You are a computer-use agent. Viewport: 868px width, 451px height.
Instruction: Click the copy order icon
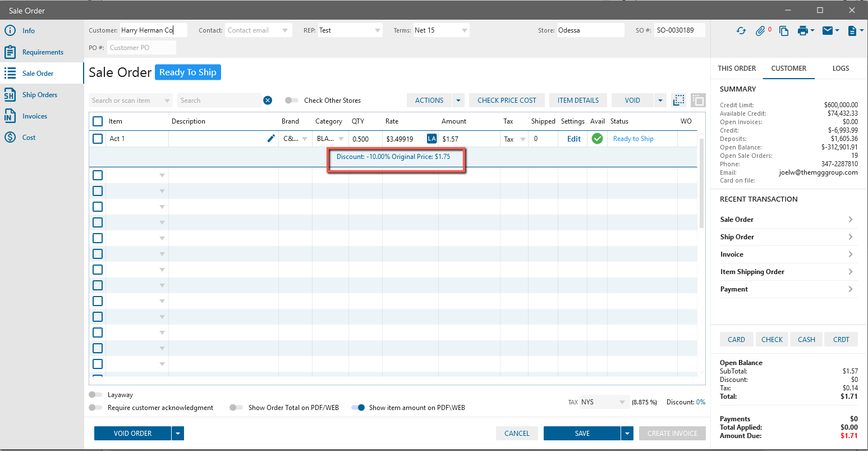coord(784,31)
